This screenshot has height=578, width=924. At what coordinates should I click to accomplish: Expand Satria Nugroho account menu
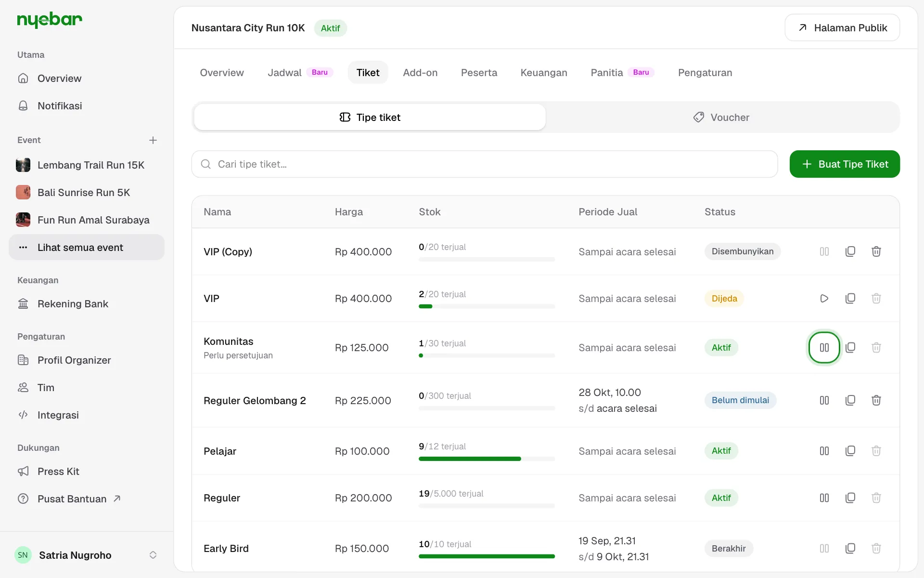pos(87,555)
